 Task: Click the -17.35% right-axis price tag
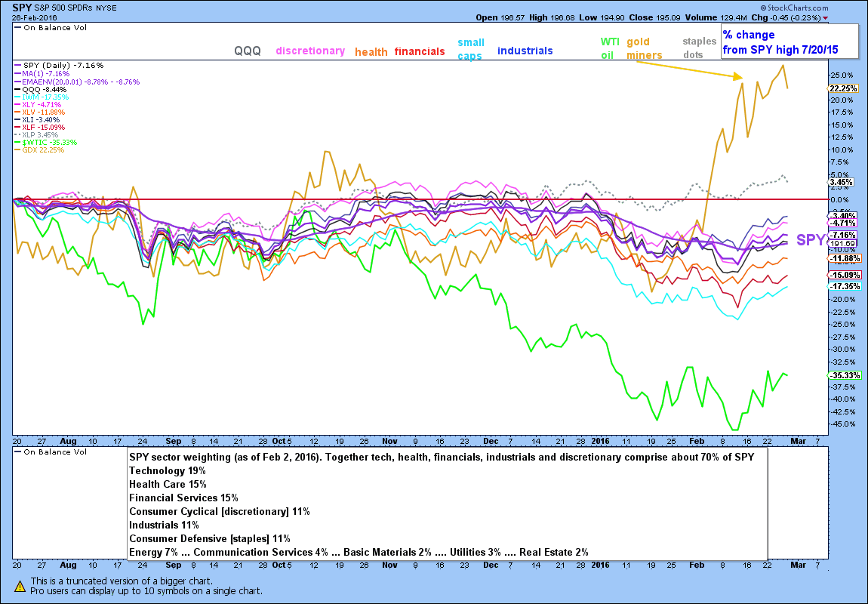coord(845,286)
